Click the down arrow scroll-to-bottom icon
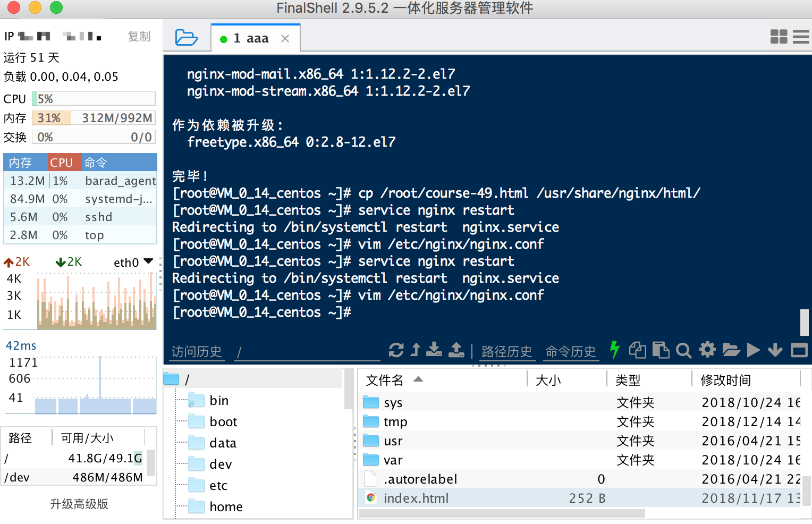The width and height of the screenshot is (812, 524). 775,350
